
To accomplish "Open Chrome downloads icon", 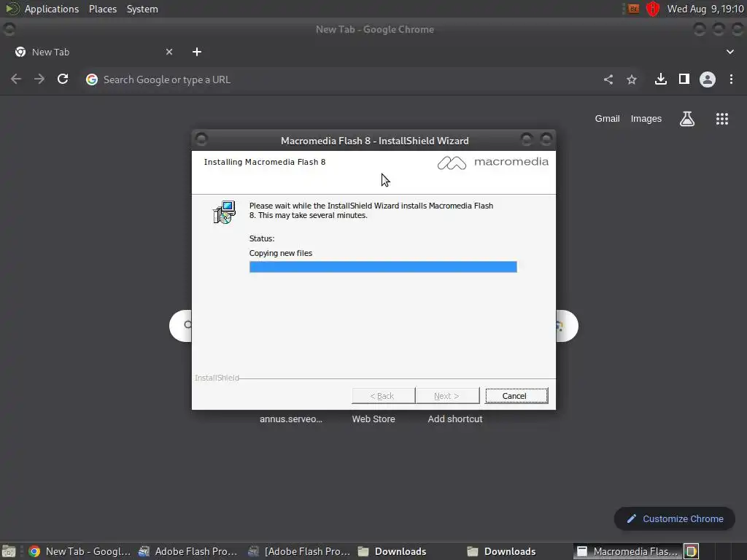I will (661, 79).
